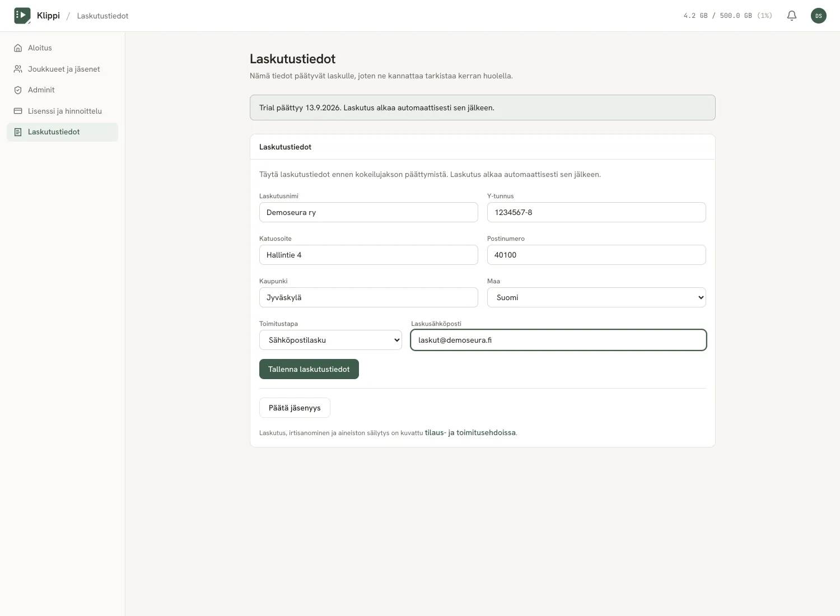Image resolution: width=840 pixels, height=616 pixels.
Task: Click the Joukkueet ja jäsenet people icon
Action: coord(18,69)
